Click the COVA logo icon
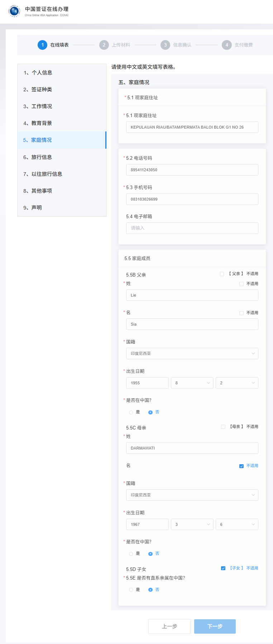The width and height of the screenshot is (273, 644). (x=14, y=11)
